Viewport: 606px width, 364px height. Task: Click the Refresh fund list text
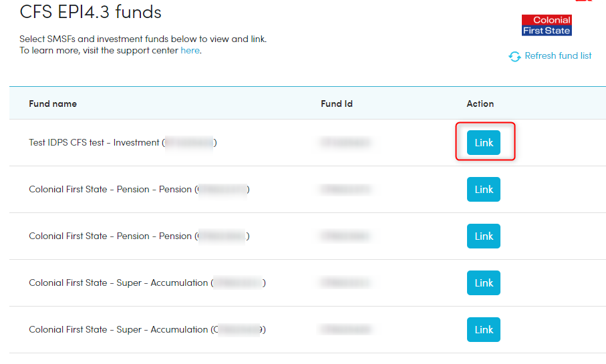(558, 55)
